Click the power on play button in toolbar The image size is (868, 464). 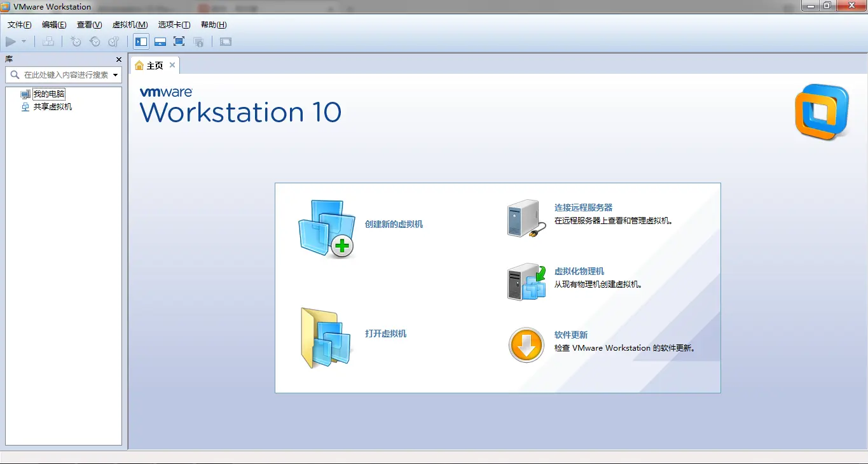pyautogui.click(x=11, y=41)
